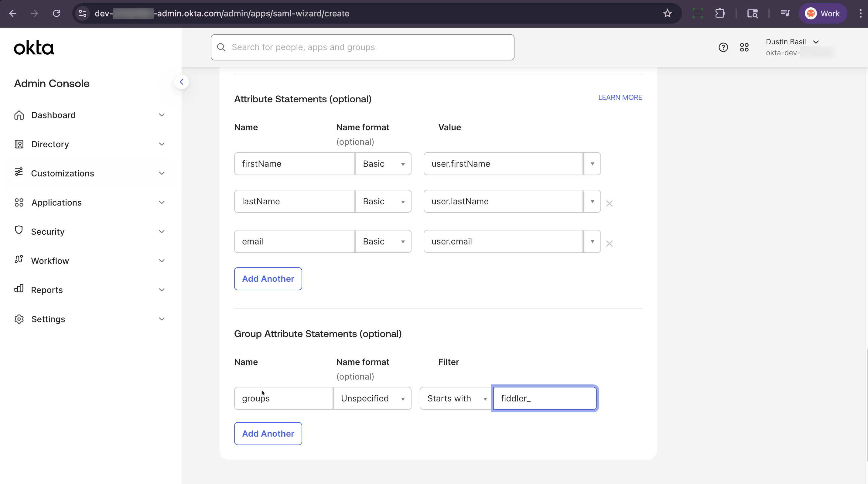Screen dimensions: 868x484
Task: Open firstName Name format Basic dropdown
Action: pos(383,164)
